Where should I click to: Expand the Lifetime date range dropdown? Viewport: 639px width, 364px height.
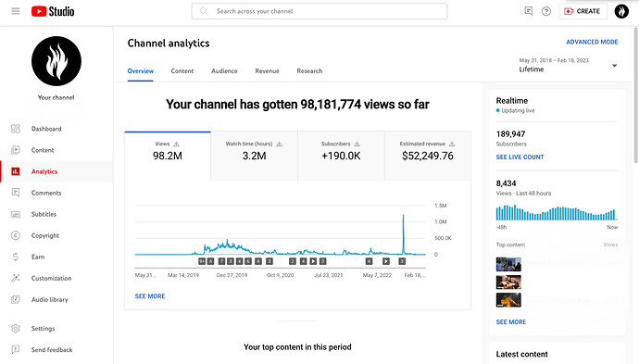click(x=569, y=65)
